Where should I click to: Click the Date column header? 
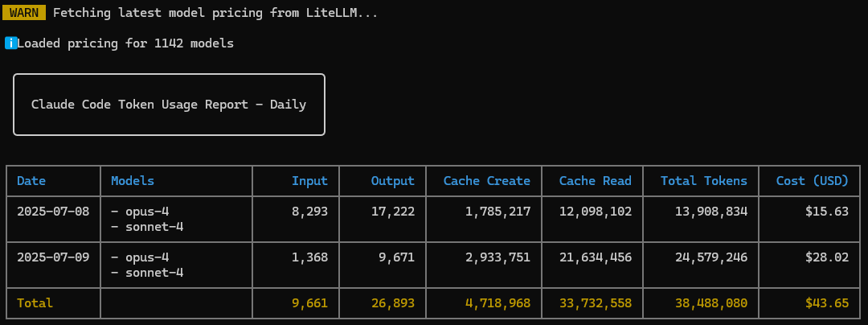[x=31, y=180]
